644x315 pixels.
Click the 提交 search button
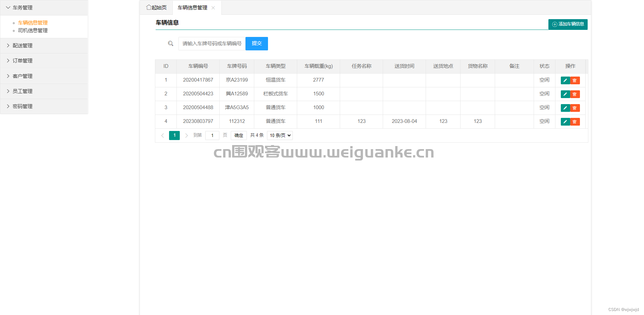click(x=257, y=44)
